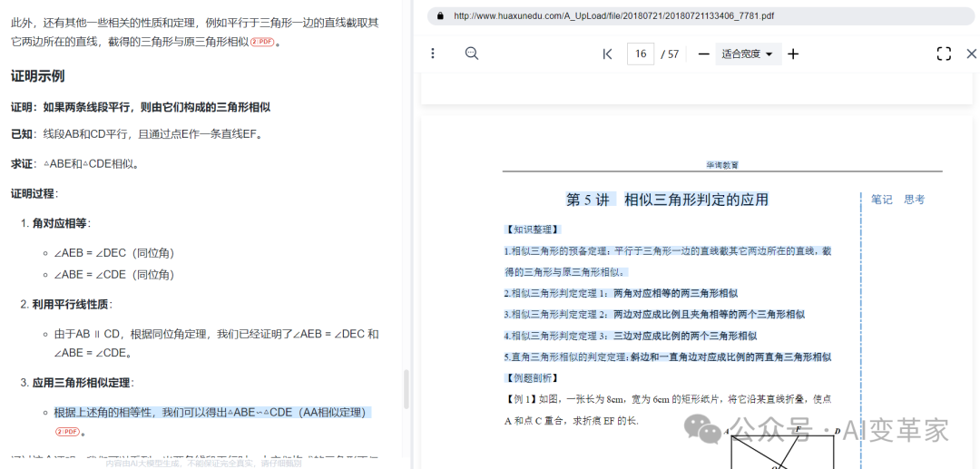
Task: Click the page number field showing 16
Action: pyautogui.click(x=641, y=54)
